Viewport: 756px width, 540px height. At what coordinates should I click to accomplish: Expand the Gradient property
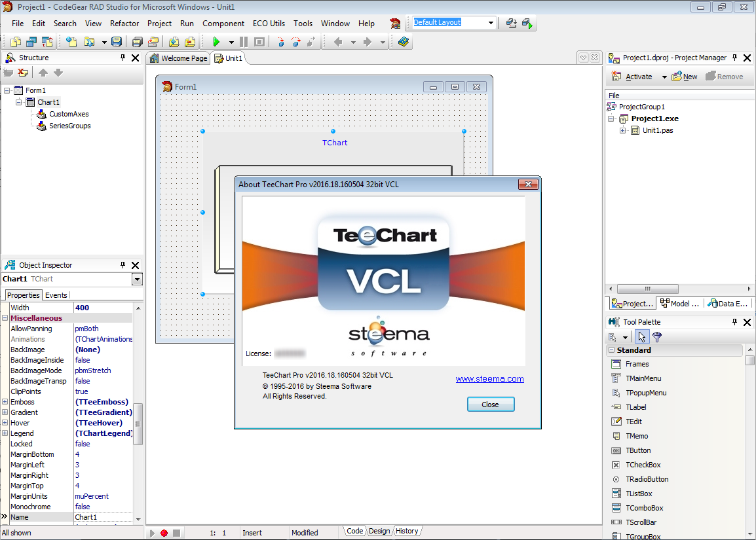[5, 412]
